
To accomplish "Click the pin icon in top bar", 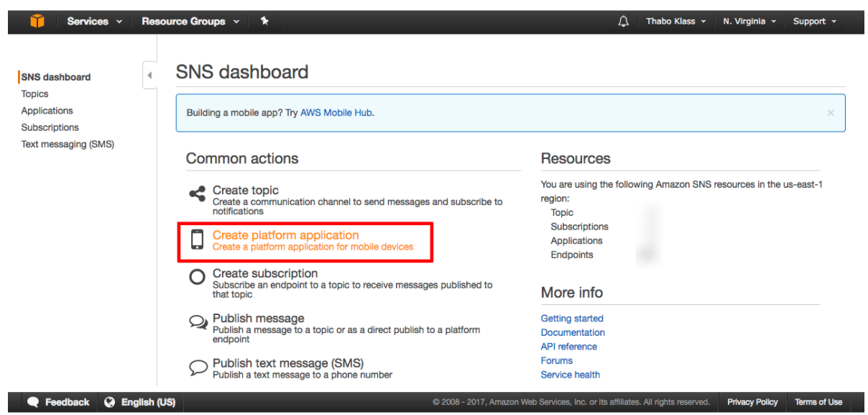I will 264,21.
